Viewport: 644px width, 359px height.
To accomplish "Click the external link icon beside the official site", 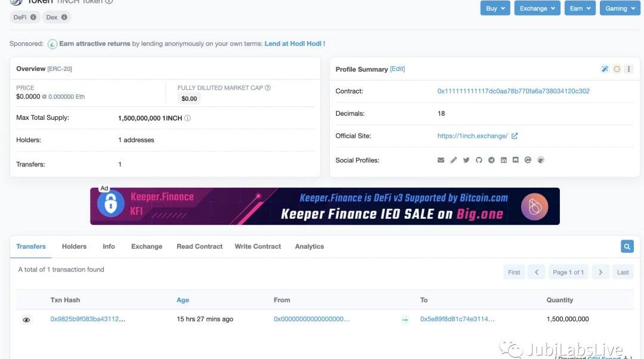I will [x=515, y=136].
